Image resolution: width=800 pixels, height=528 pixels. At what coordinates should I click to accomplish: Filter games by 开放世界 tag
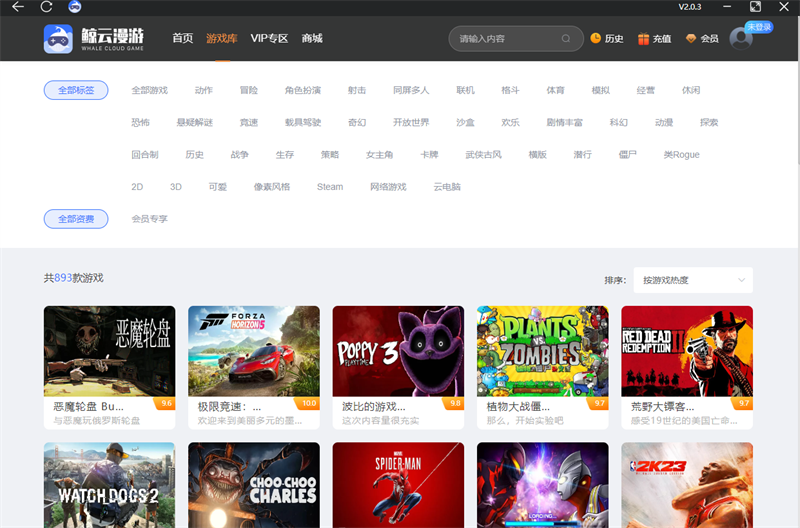tap(411, 123)
